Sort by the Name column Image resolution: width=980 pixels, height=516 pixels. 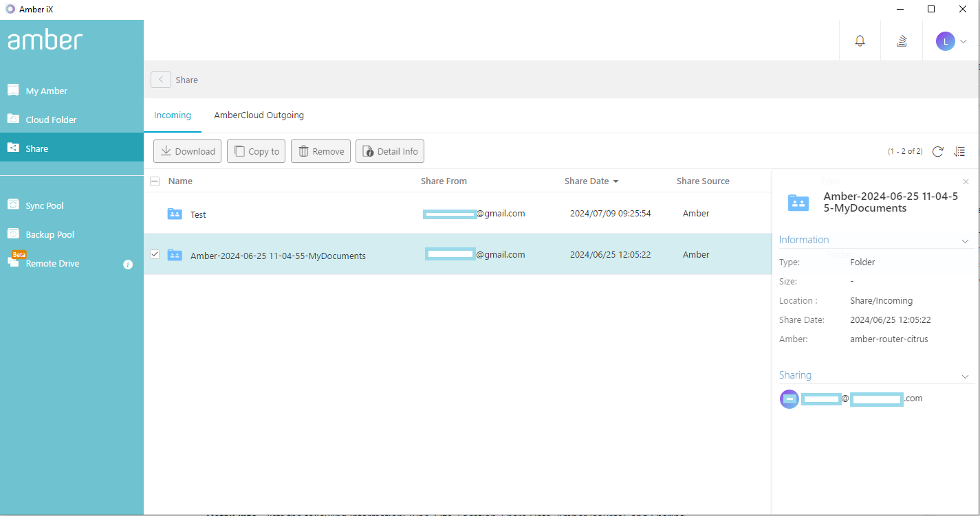(x=180, y=181)
